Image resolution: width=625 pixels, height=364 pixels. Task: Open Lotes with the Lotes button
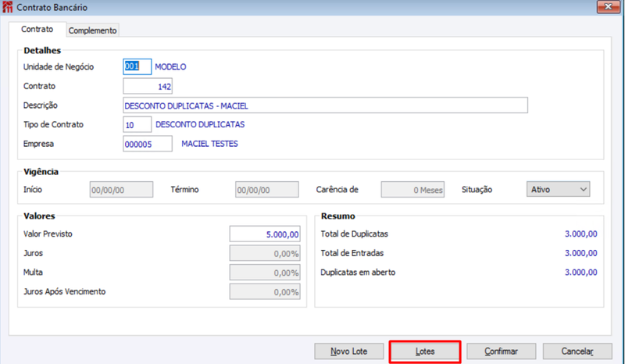pyautogui.click(x=425, y=352)
